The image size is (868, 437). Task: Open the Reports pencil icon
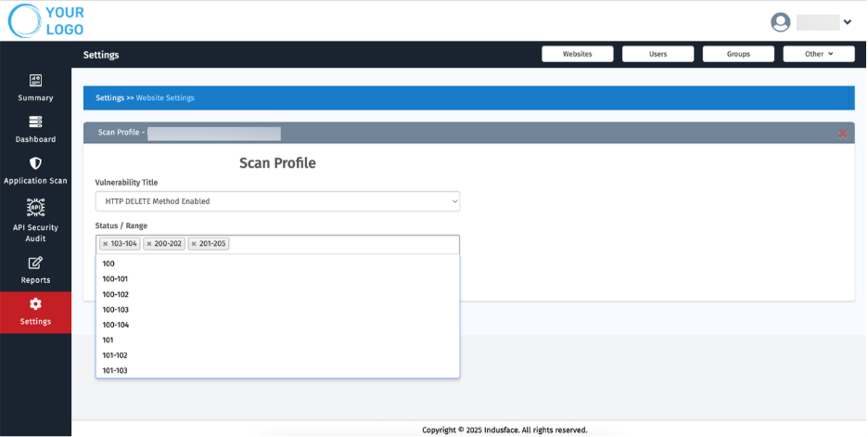tap(35, 263)
